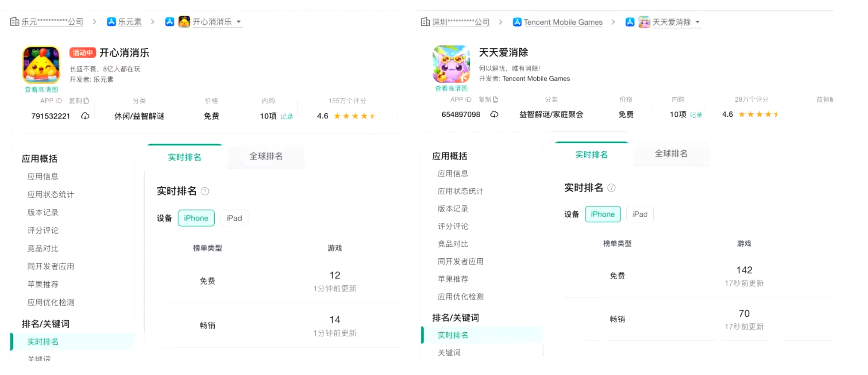
Task: Switch to 全球排名 tab in left panel
Action: tap(266, 156)
